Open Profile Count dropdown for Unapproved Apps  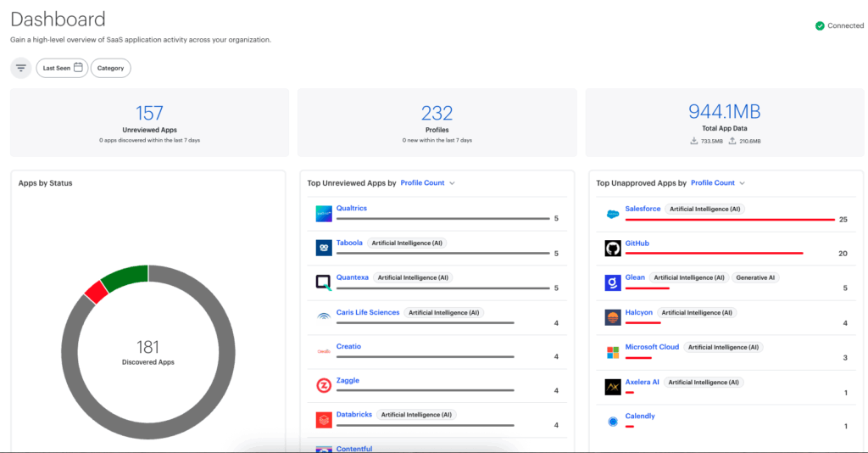(718, 182)
